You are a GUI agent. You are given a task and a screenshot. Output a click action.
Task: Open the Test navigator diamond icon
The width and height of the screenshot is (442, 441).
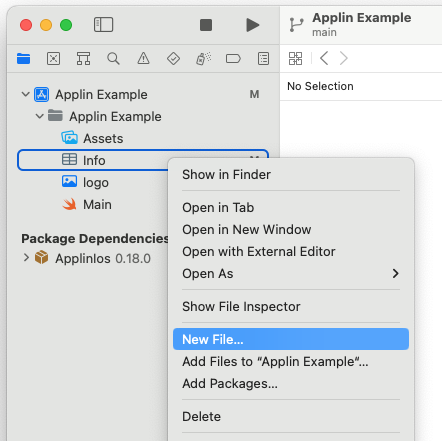point(173,59)
